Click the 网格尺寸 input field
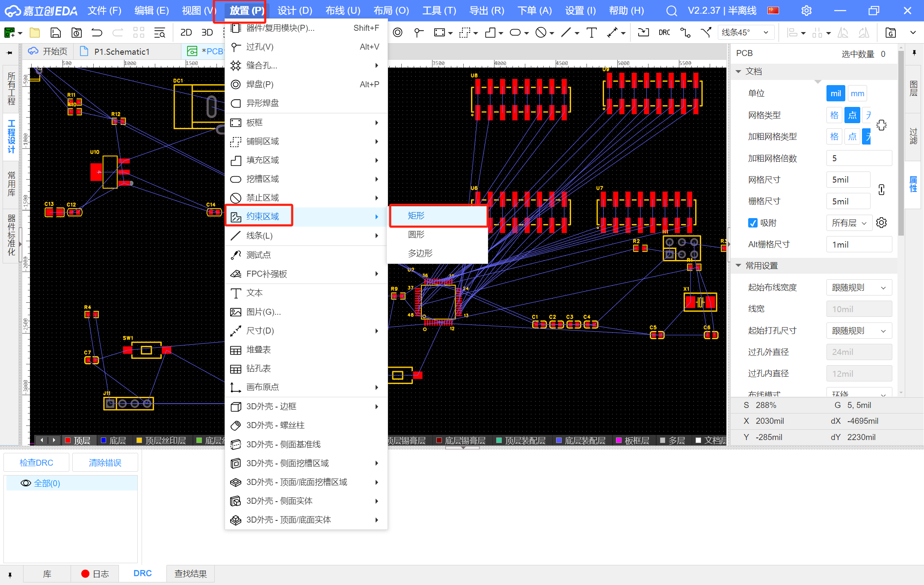This screenshot has height=585, width=924. click(848, 180)
